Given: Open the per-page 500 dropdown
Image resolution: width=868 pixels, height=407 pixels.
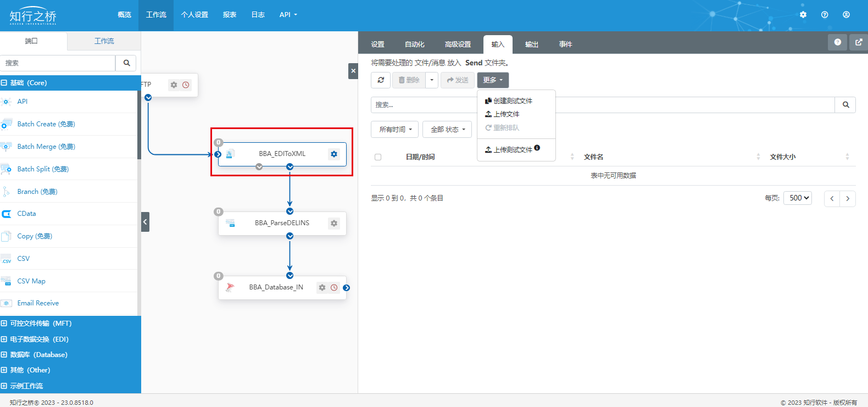Looking at the screenshot, I should coord(798,198).
